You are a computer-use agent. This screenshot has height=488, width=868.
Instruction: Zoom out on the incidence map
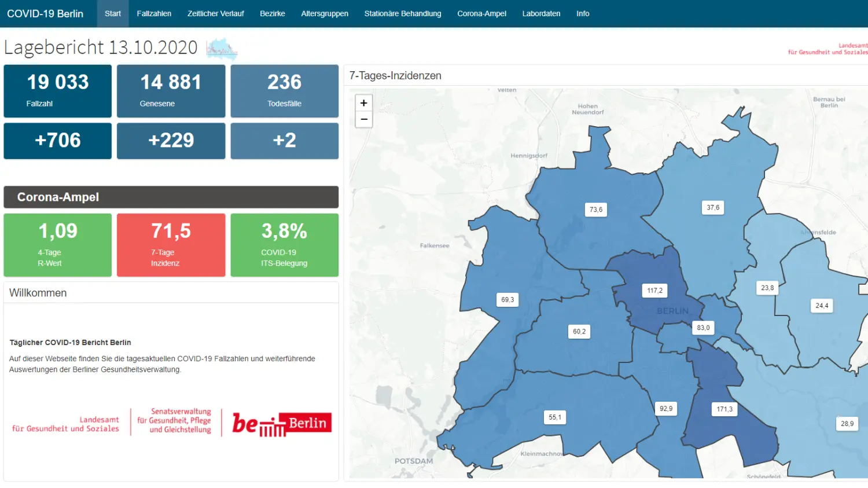pyautogui.click(x=363, y=119)
